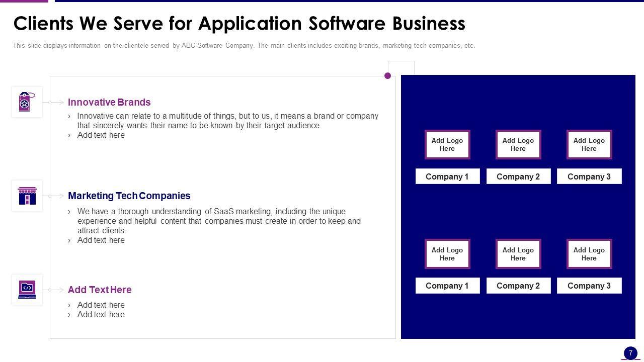Click the top row Company 1 label
644x362 pixels.
click(447, 176)
